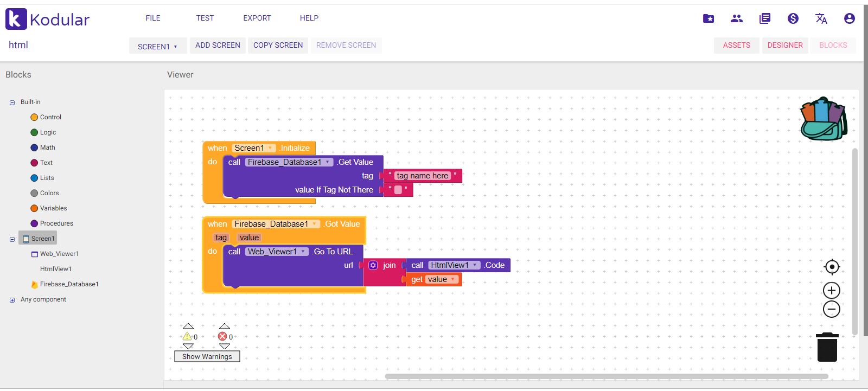Collapse the Built-in tree section
This screenshot has width=868, height=391.
point(12,102)
